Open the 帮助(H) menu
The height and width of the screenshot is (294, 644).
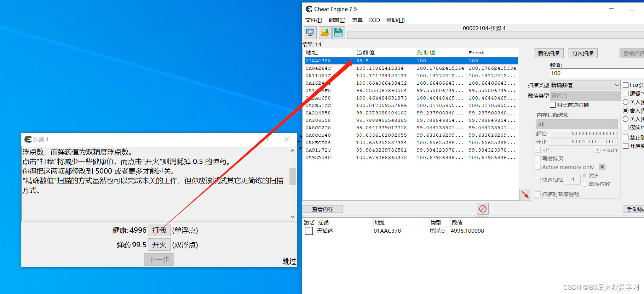[x=395, y=20]
